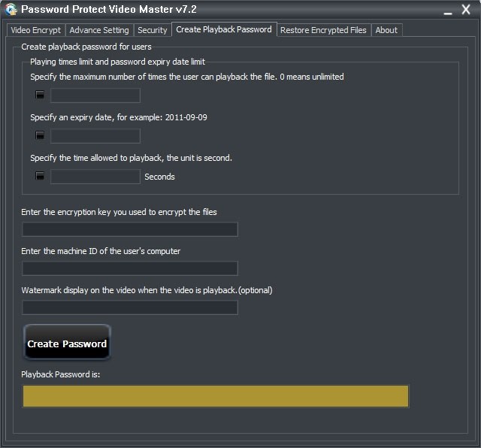Click the watermark display text field
The height and width of the screenshot is (448, 481).
130,307
